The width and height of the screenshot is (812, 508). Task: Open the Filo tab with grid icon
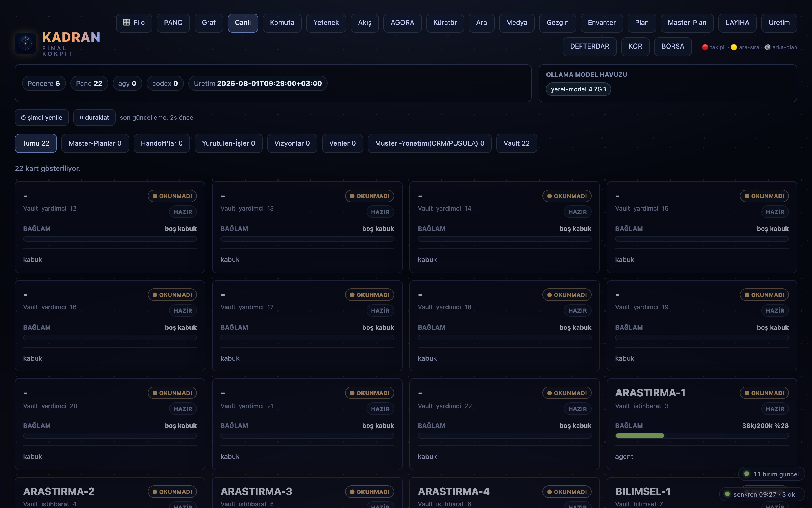(134, 23)
